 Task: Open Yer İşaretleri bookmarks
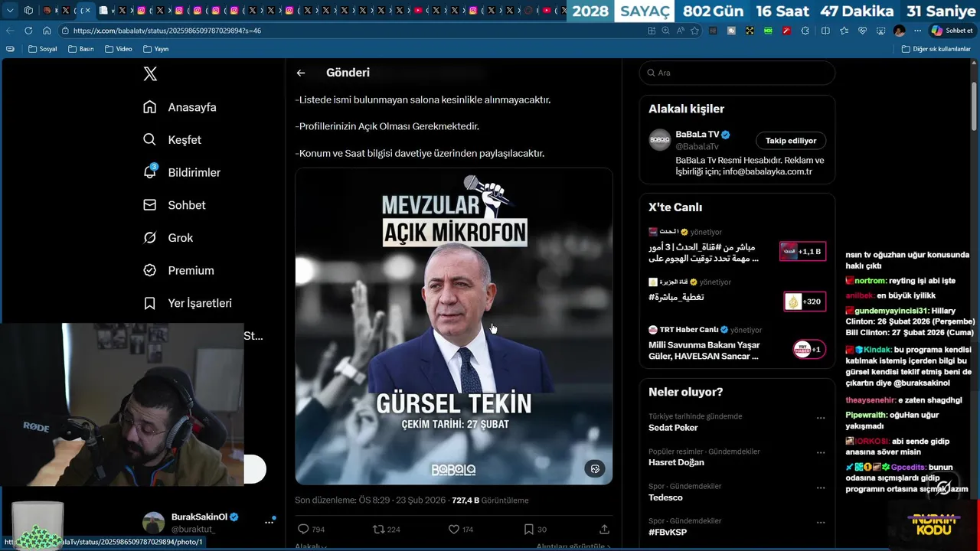188,303
